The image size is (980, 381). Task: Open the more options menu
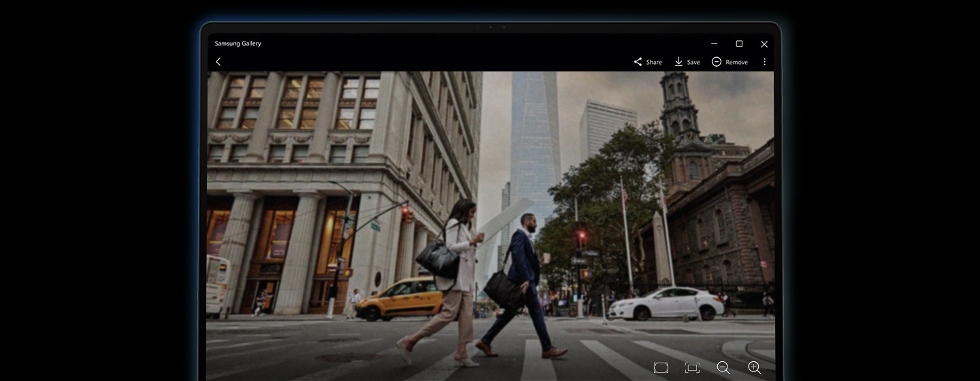click(764, 62)
